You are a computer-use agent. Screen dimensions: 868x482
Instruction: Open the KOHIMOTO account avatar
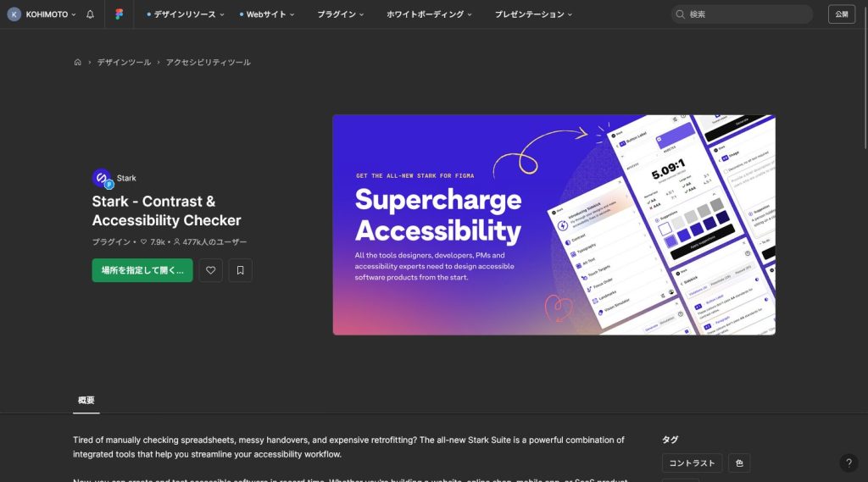pyautogui.click(x=14, y=14)
